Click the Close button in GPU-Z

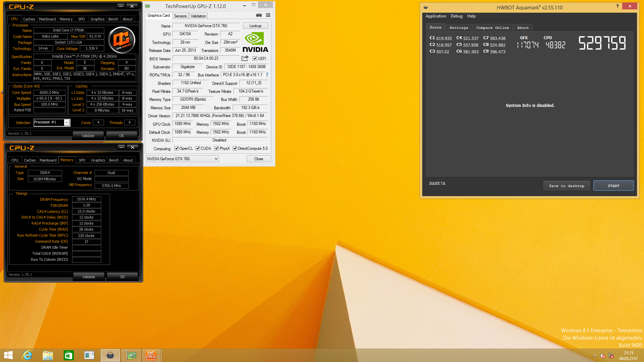(259, 159)
